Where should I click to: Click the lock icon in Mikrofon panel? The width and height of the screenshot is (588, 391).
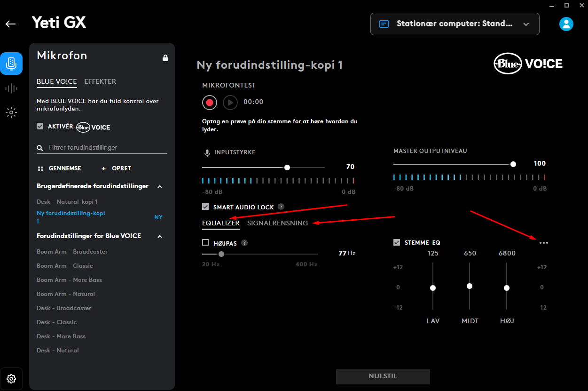coord(165,58)
